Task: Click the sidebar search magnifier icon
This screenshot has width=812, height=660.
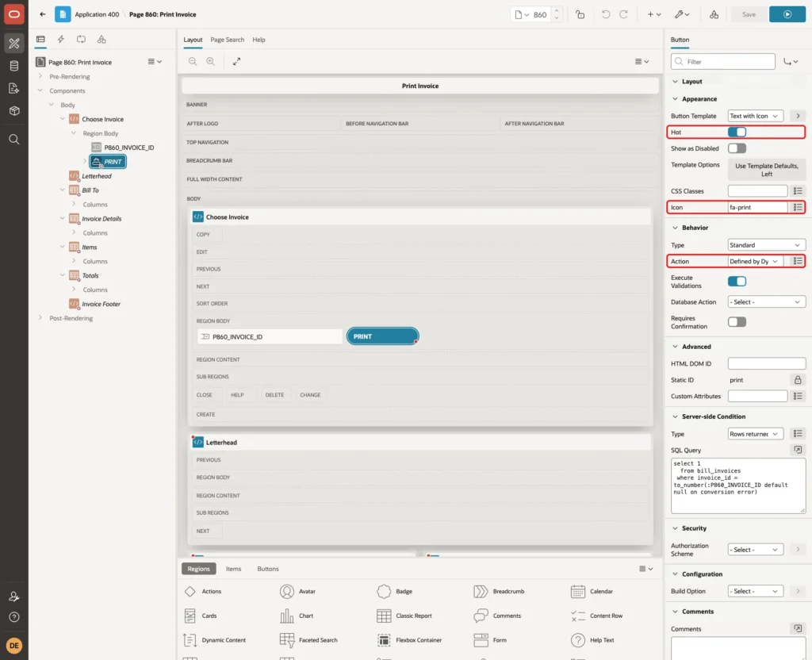Action: coord(14,139)
